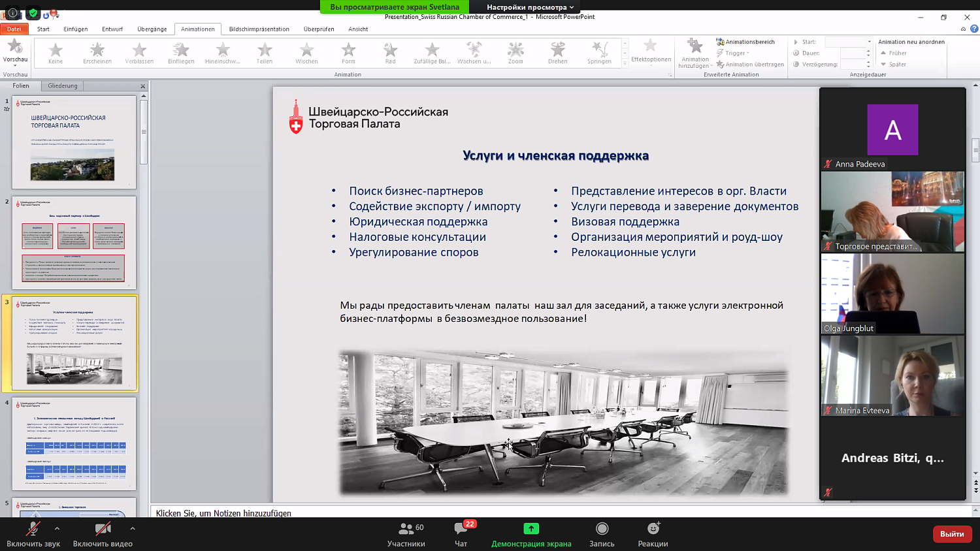The height and width of the screenshot is (551, 980).
Task: Open the Überprüfen ribbon tab
Action: 319,29
